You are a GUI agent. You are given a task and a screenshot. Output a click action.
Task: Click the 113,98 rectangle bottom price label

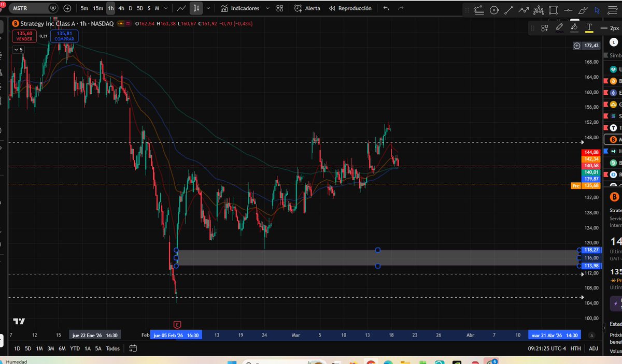(591, 266)
